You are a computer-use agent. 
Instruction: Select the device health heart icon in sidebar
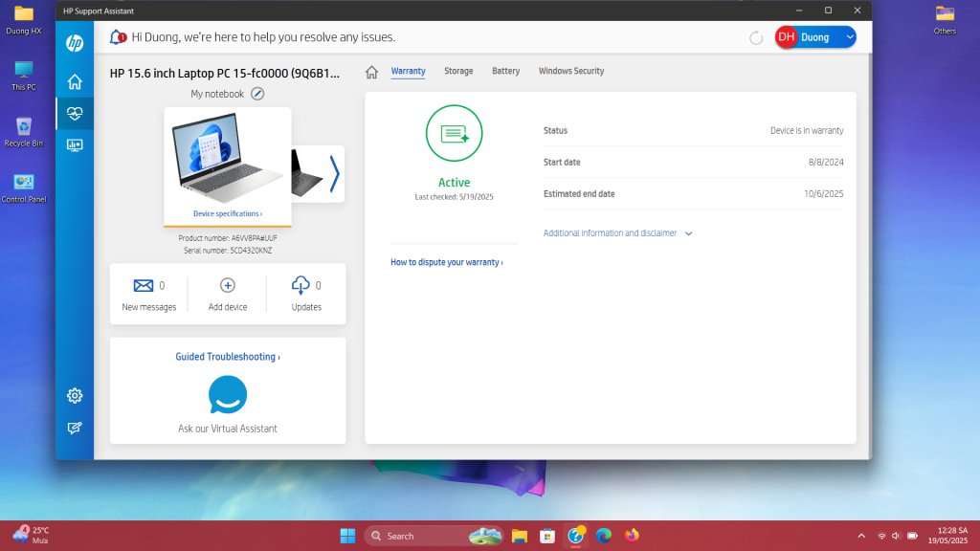click(x=75, y=114)
